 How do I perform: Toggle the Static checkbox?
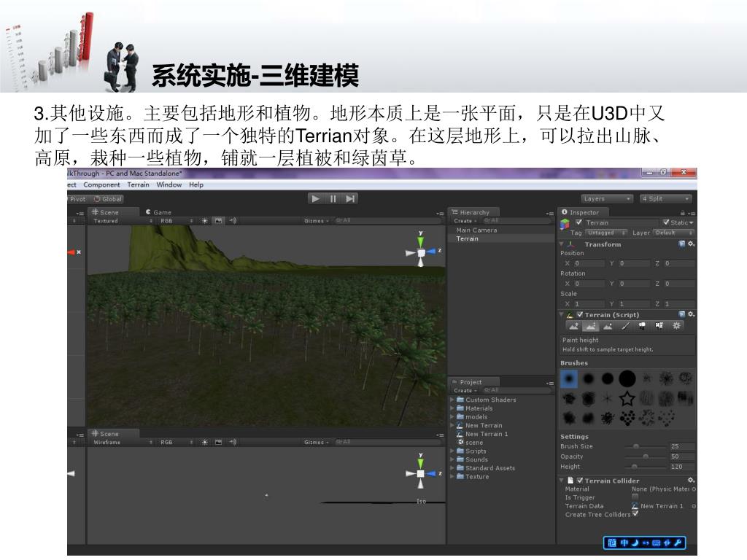666,222
